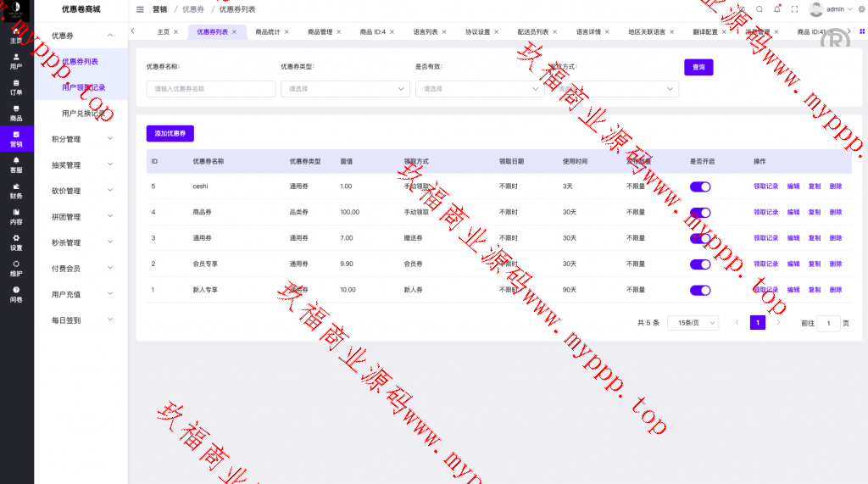
Task: Click 编辑 link for 会员专享 coupon
Action: coord(793,264)
